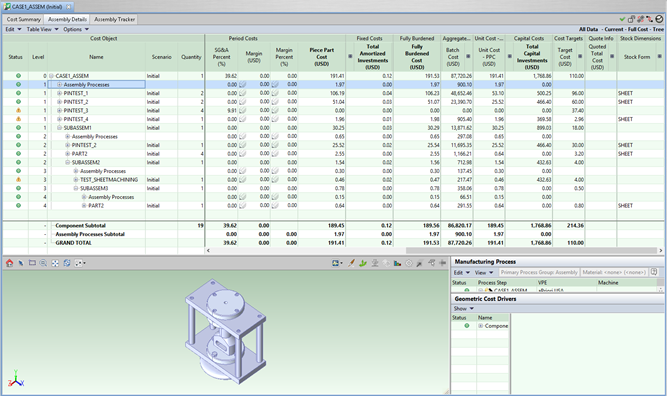The width and height of the screenshot is (667, 396).
Task: Open the Table View dropdown menu
Action: click(43, 29)
